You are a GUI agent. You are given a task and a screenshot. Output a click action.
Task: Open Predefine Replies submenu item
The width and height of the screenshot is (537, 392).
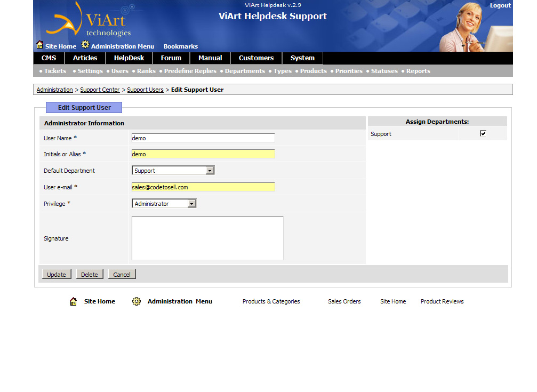190,71
